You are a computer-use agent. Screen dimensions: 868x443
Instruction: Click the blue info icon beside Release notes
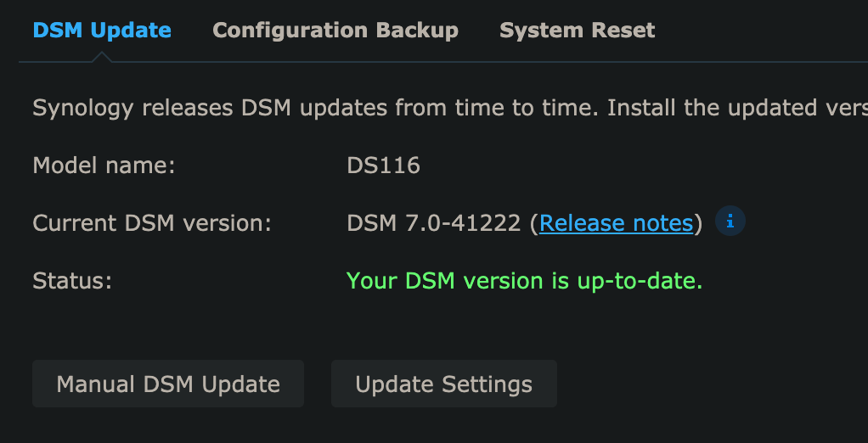click(730, 222)
